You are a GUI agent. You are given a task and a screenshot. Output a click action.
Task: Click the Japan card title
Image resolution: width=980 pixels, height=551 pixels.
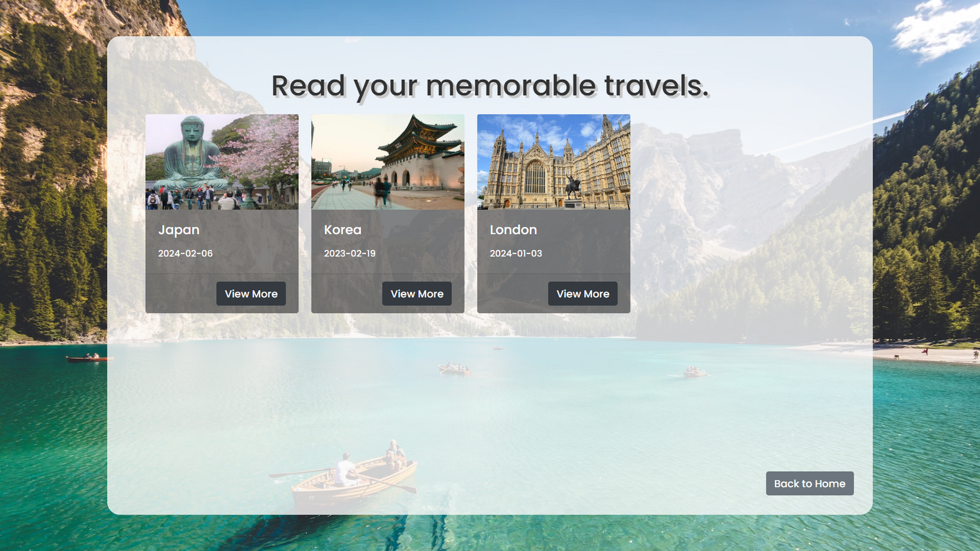[x=179, y=230]
